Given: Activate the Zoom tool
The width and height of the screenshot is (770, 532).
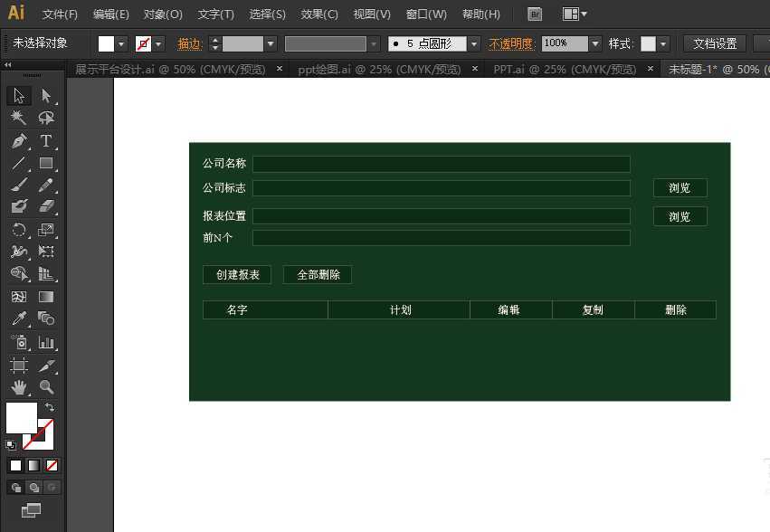Looking at the screenshot, I should 45,387.
